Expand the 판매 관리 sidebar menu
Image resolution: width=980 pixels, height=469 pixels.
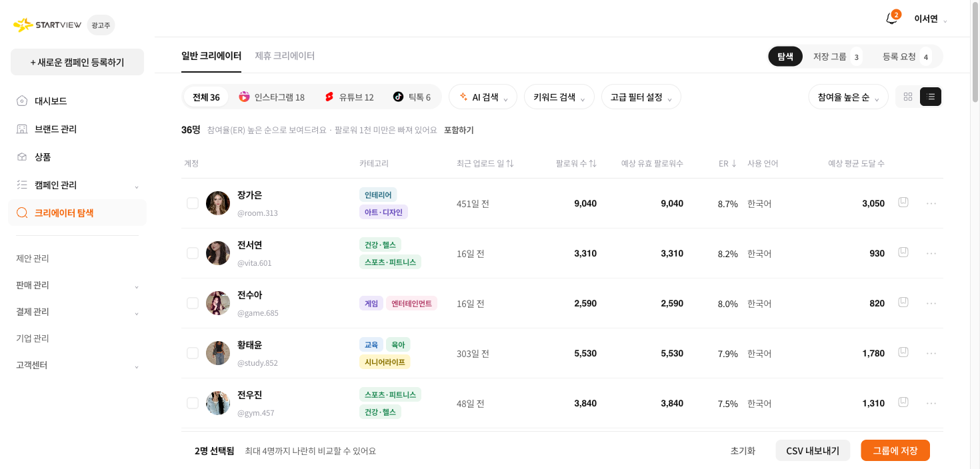pos(77,285)
